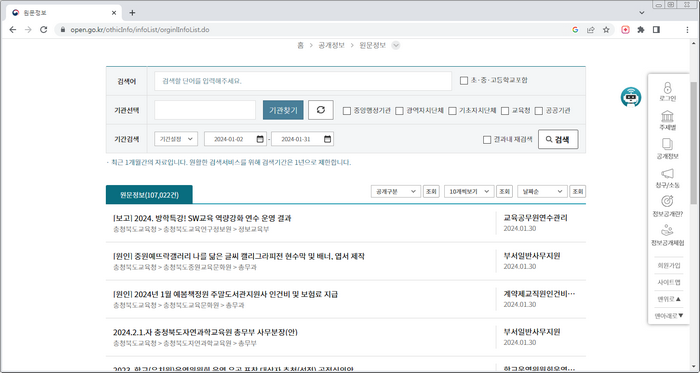Share this page from the address bar
Viewport: 700px width, 373px height.
click(591, 30)
